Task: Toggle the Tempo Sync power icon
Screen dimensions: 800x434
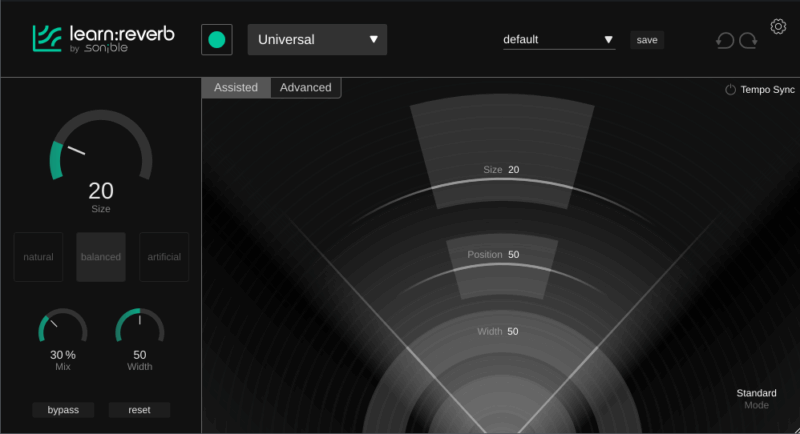Action: (731, 89)
